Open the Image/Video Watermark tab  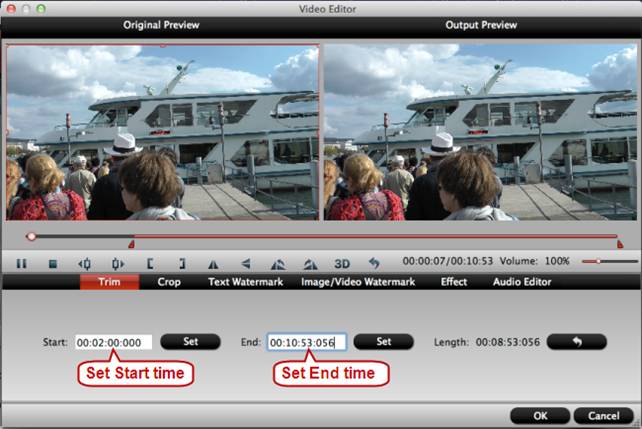[358, 282]
